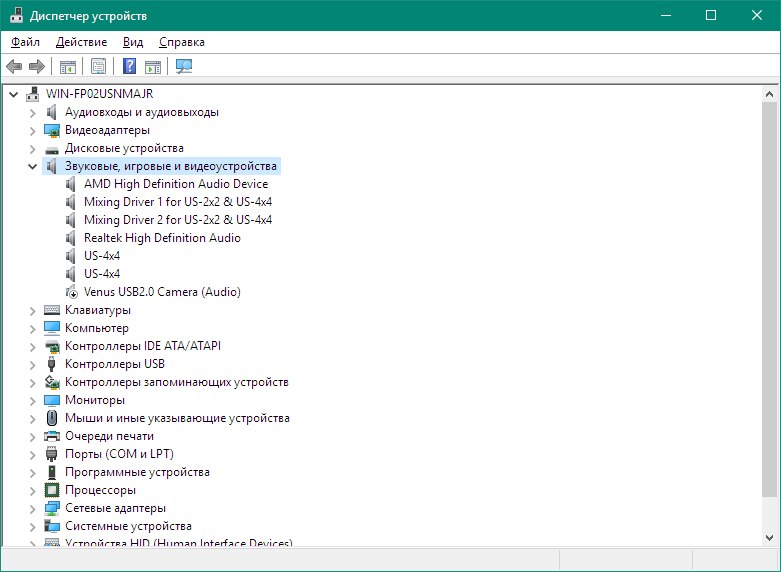Click the scan for hardware changes icon

184,66
